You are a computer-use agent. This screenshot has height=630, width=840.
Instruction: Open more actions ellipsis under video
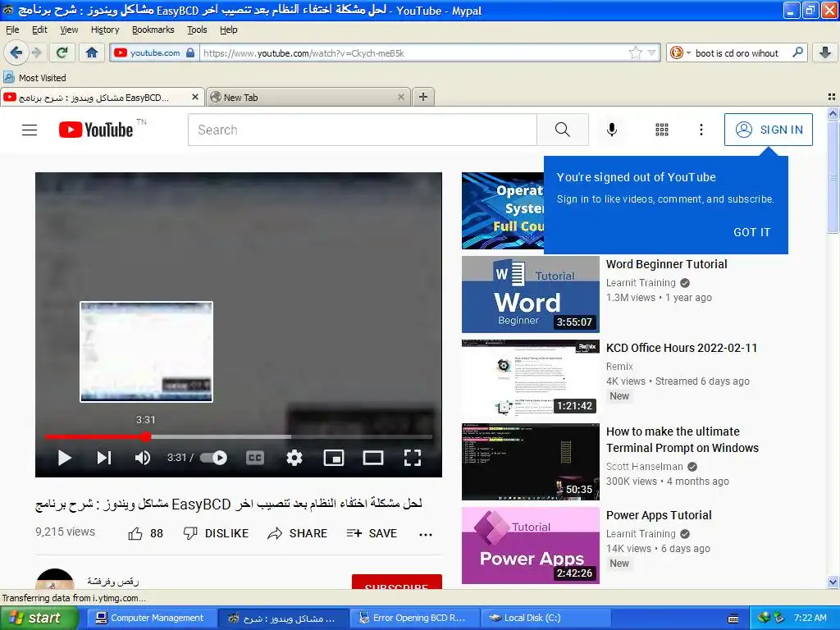426,534
